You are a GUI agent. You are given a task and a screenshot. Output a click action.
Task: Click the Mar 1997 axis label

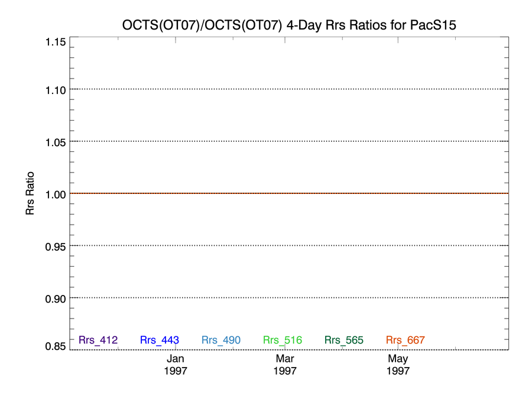pos(285,364)
